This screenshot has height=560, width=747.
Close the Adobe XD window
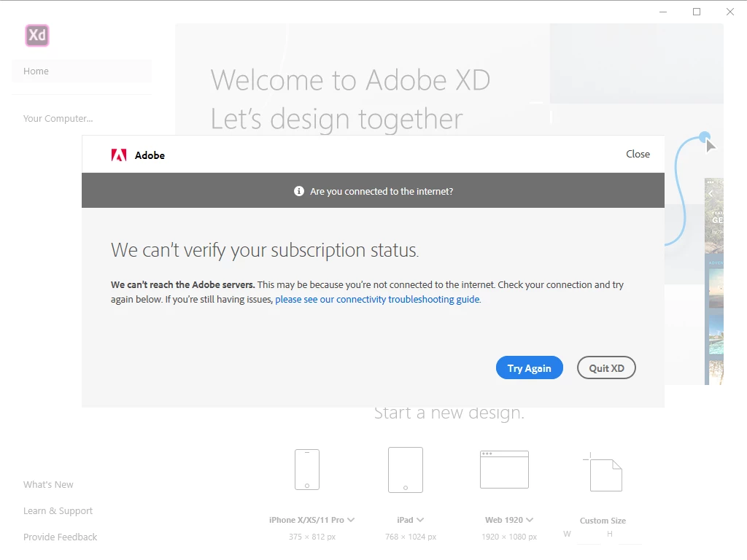click(x=729, y=12)
